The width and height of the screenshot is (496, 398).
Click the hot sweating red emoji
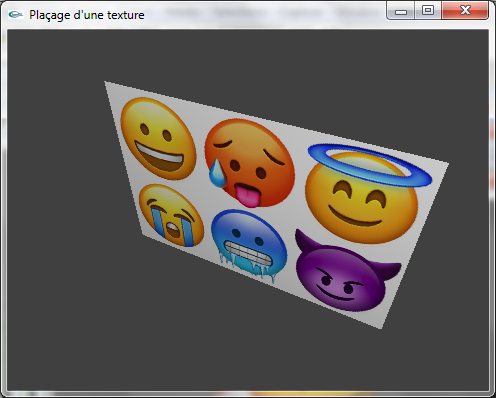[x=249, y=163]
